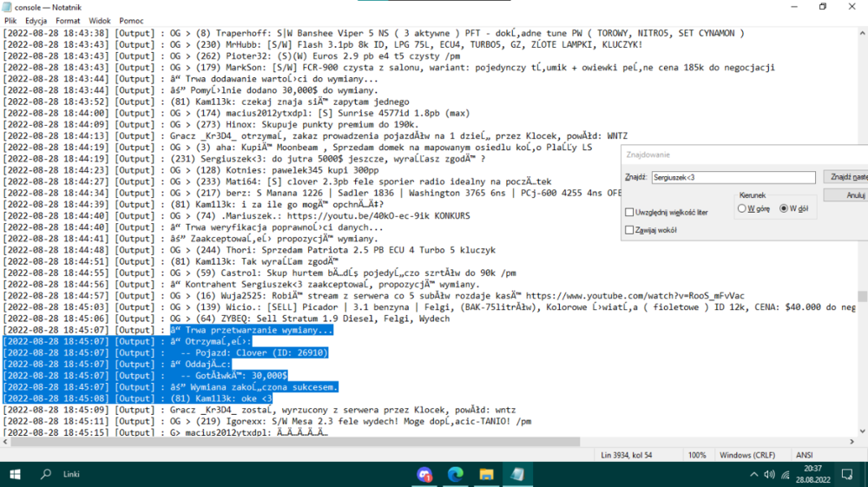Click the 'console — Notatnik' window title
Viewport: 868px width, 487px height.
tap(48, 7)
